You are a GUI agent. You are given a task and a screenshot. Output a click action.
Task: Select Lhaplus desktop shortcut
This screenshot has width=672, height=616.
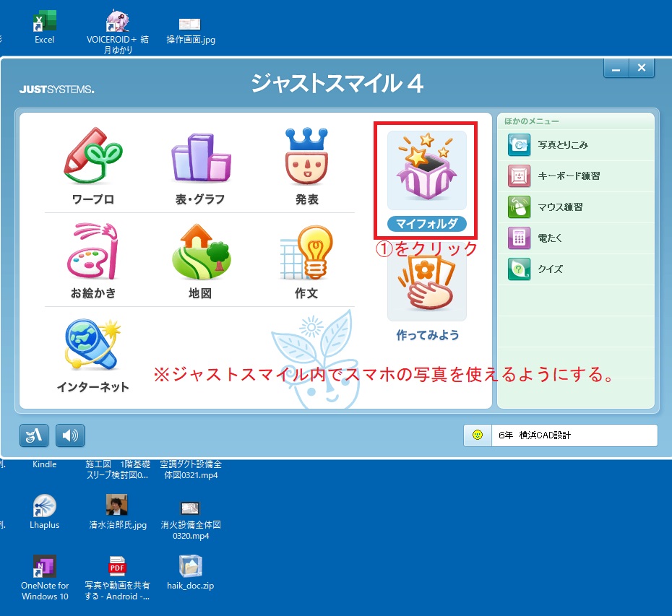coord(45,511)
